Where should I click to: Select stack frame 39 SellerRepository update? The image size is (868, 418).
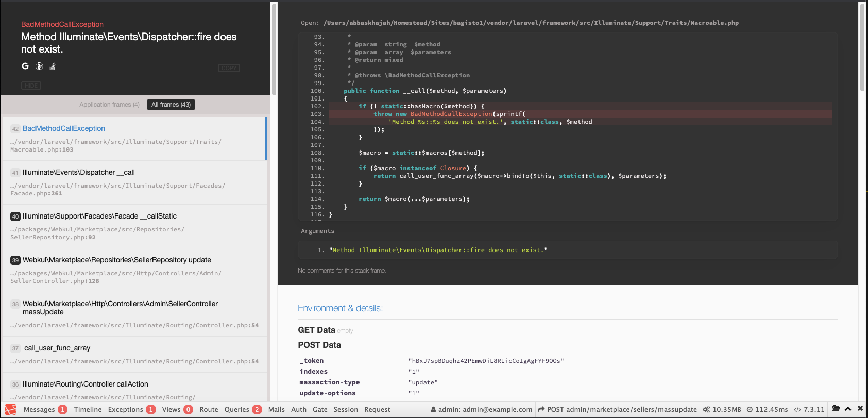point(134,270)
